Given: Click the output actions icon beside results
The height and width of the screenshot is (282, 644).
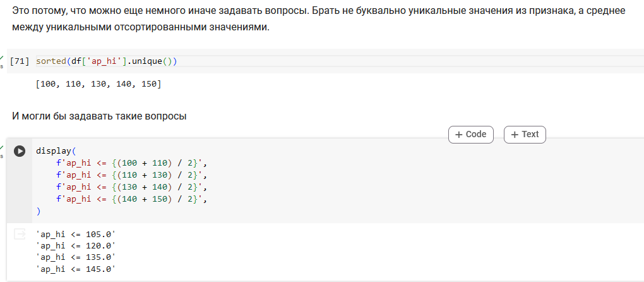Looking at the screenshot, I should pos(20,234).
